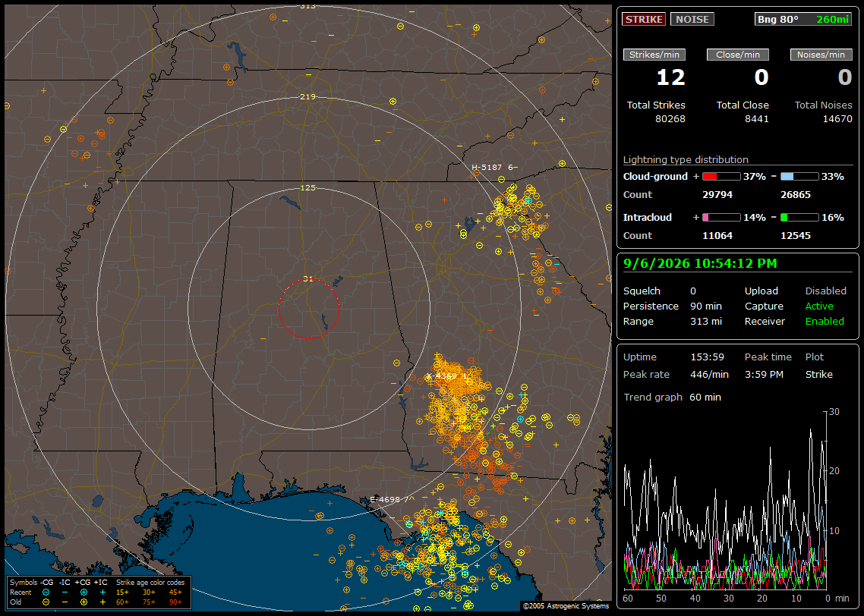Viewport: 864px width, 616px height.
Task: Click the Receiver Enabled status
Action: (825, 322)
